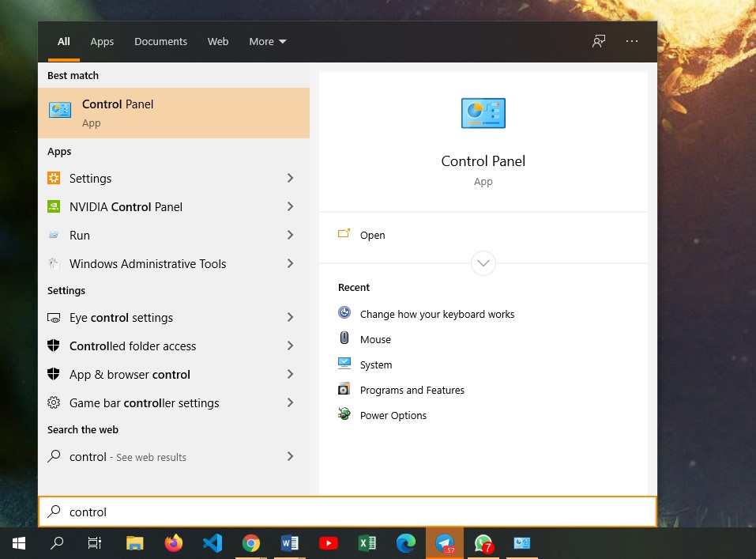Click the App & browser control shield icon
The height and width of the screenshot is (559, 756).
[54, 374]
